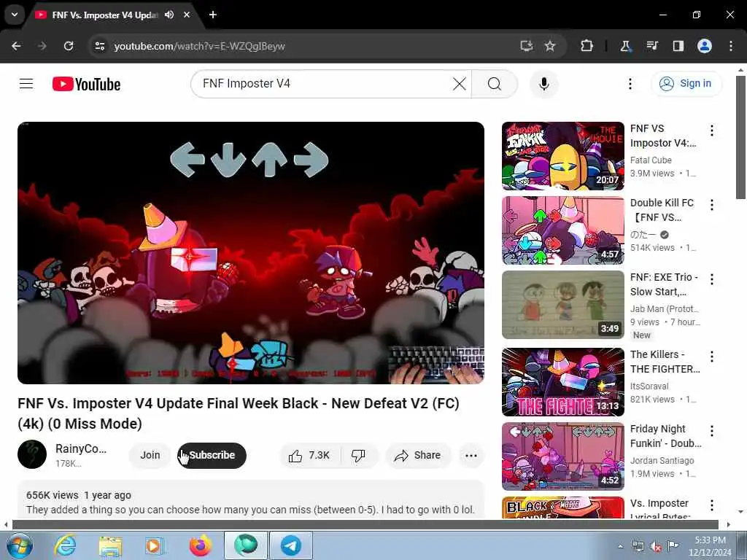This screenshot has width=747, height=560.
Task: Click the youtube.com address bar URL
Action: (x=200, y=46)
